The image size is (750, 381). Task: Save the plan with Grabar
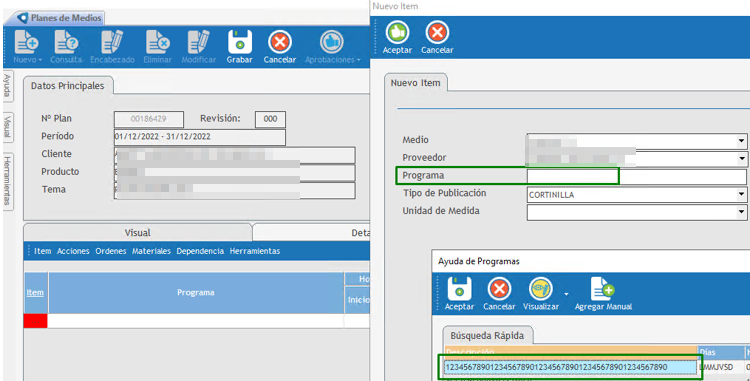(x=240, y=47)
